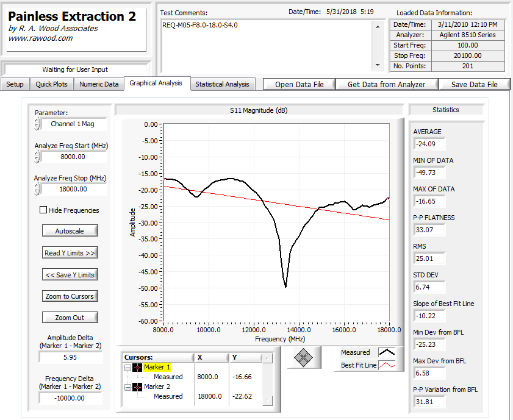The height and width of the screenshot is (420, 513).
Task: Click the RMS value 25.01
Action: point(429,258)
